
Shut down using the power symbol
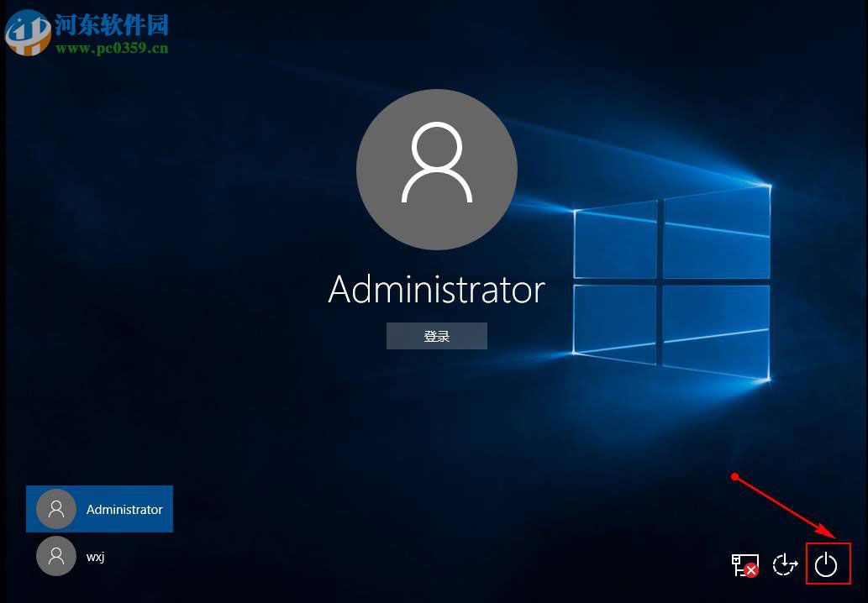(x=829, y=564)
